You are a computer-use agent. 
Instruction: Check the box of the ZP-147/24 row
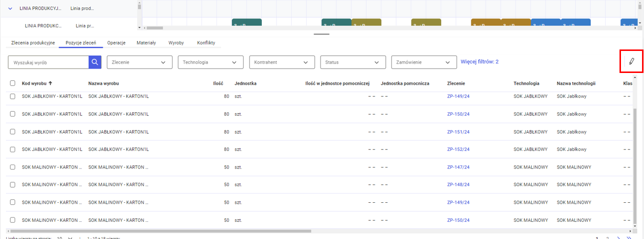coord(13,167)
